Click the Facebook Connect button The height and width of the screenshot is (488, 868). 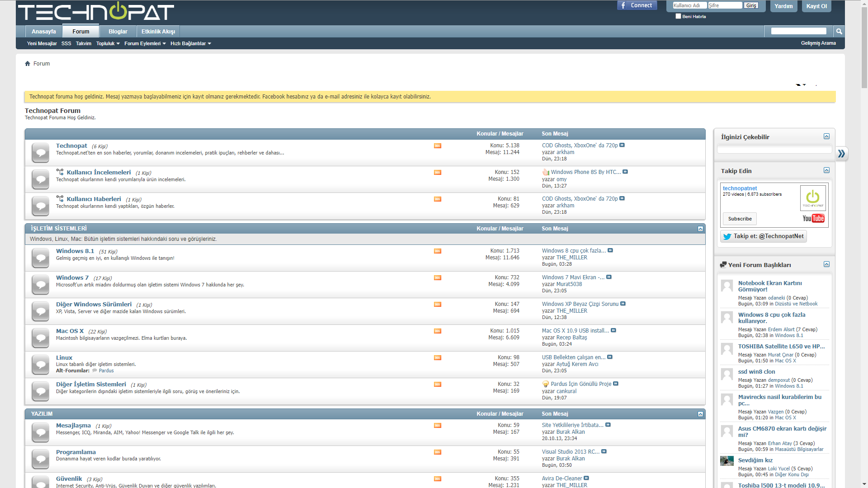click(x=637, y=5)
